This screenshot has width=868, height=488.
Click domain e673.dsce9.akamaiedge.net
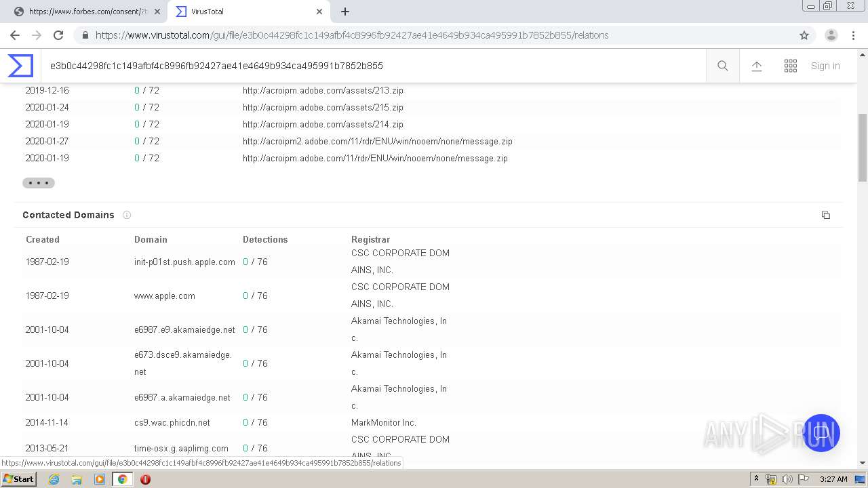tap(183, 363)
